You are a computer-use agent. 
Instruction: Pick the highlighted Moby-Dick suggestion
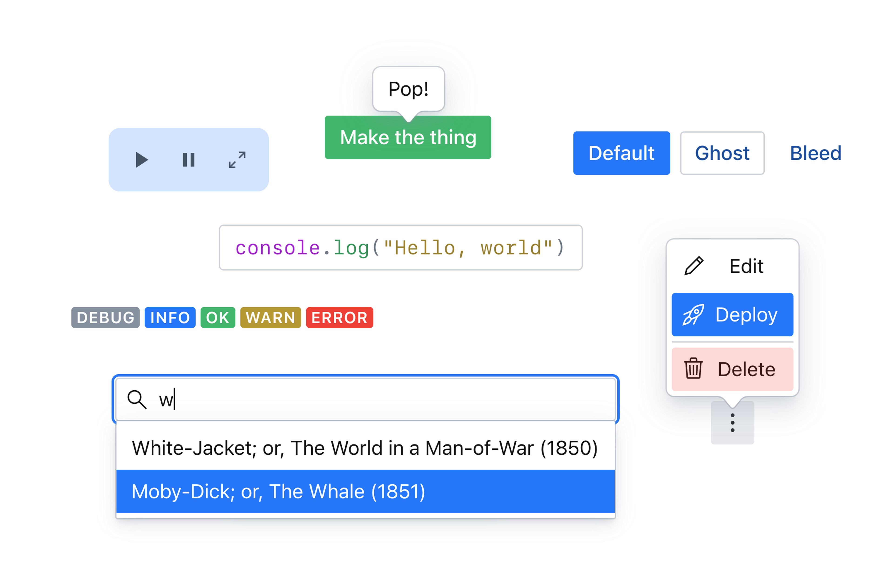click(365, 492)
